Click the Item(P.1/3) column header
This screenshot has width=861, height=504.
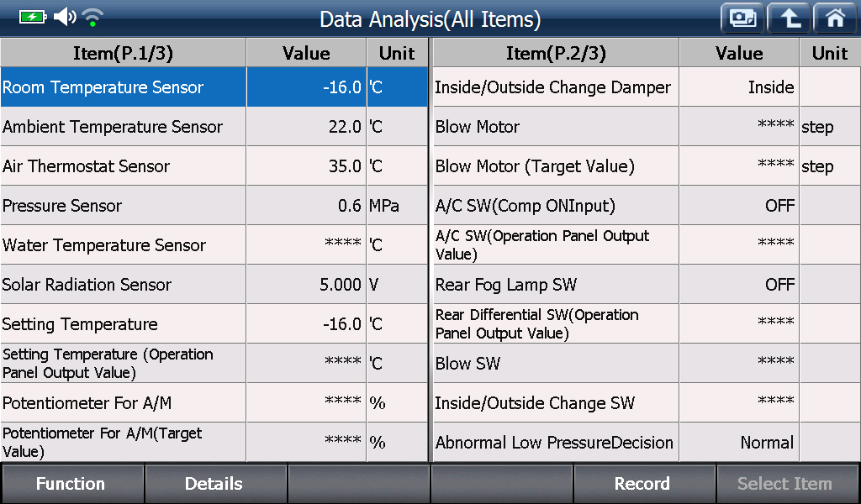tap(123, 53)
